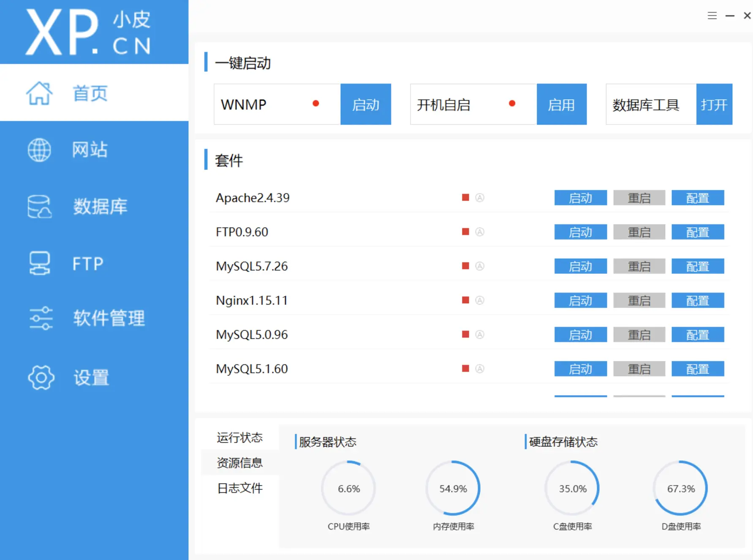Click the WNMP red status dot
This screenshot has height=560, width=753.
[315, 103]
